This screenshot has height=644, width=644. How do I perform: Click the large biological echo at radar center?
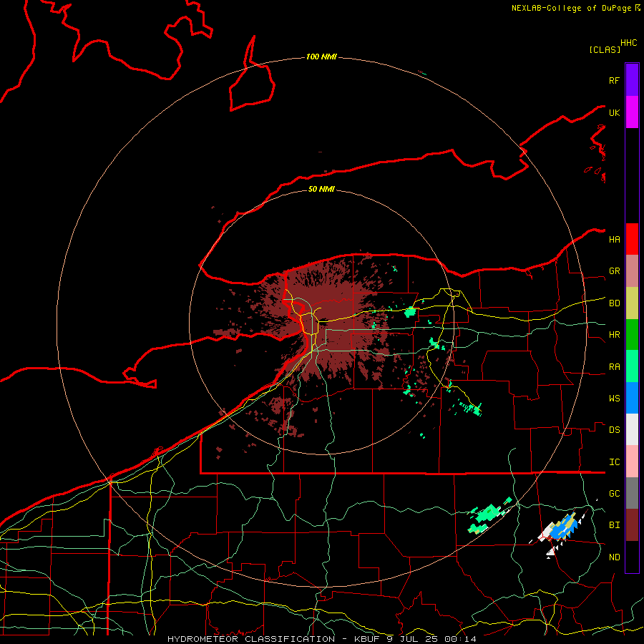324,324
